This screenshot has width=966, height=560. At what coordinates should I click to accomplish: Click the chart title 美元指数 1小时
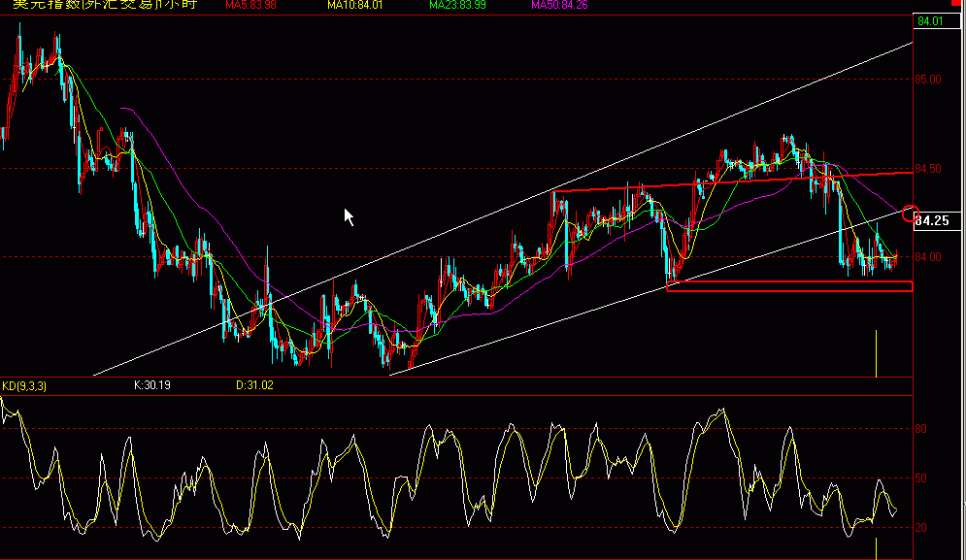[105, 5]
